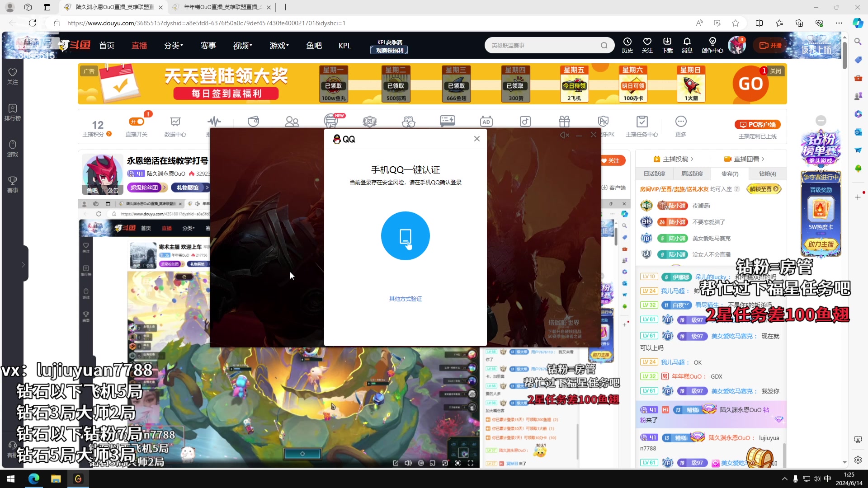Click the browser split screen icon
This screenshot has width=868, height=488.
tap(759, 23)
